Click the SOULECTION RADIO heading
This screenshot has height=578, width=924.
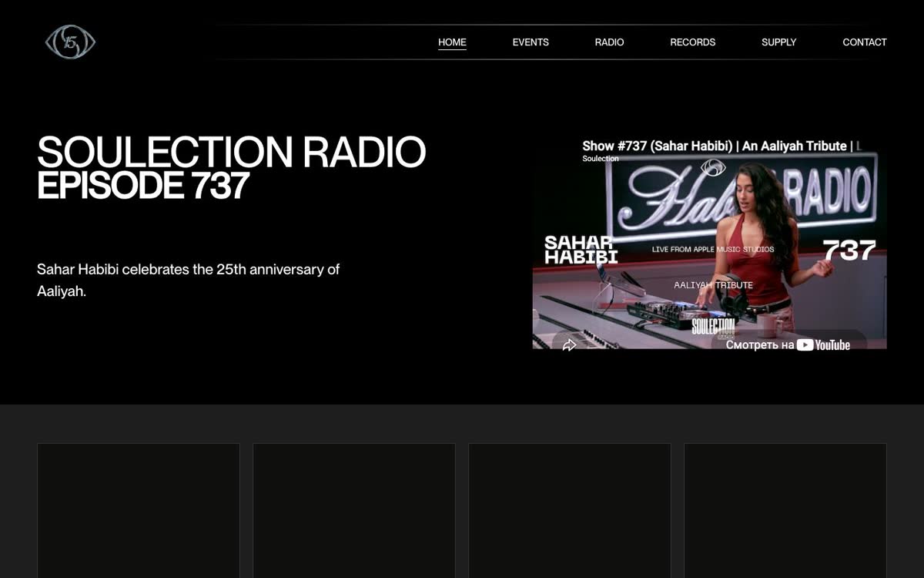pyautogui.click(x=231, y=151)
